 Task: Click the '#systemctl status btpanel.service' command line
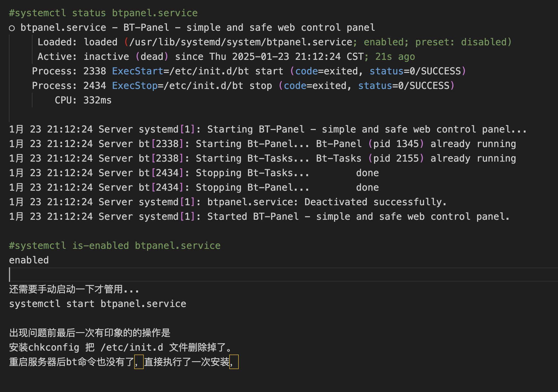(x=103, y=13)
